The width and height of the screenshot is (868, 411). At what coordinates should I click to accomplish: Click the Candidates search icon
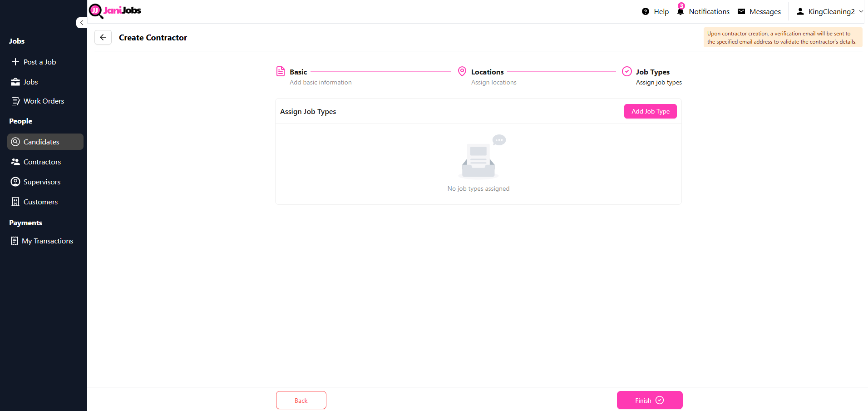pyautogui.click(x=15, y=142)
